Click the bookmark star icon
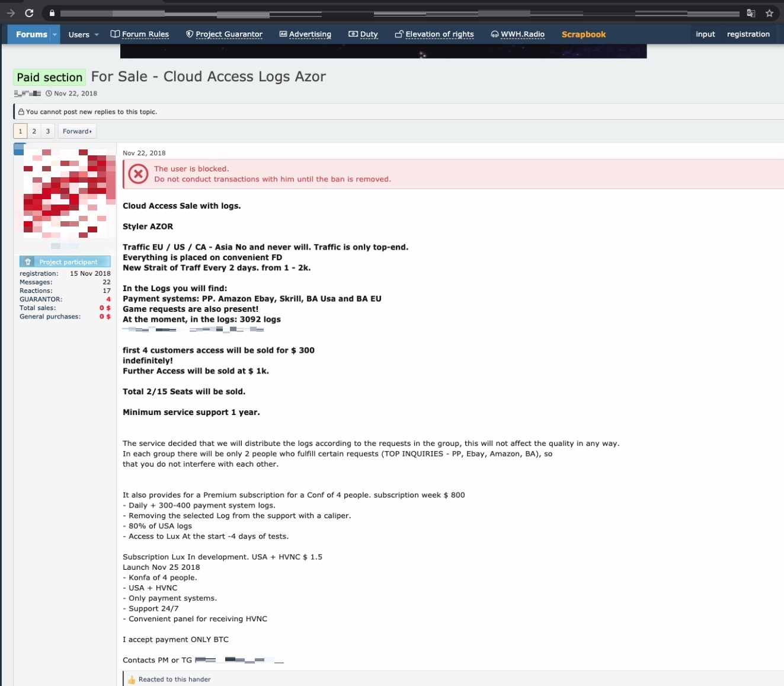Screen dimensions: 784x686 point(769,13)
